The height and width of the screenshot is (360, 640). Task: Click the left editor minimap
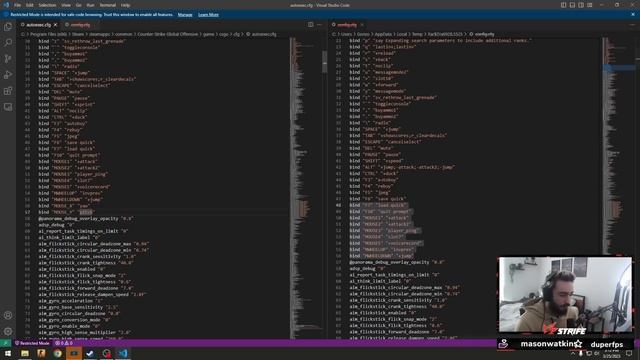(305, 188)
